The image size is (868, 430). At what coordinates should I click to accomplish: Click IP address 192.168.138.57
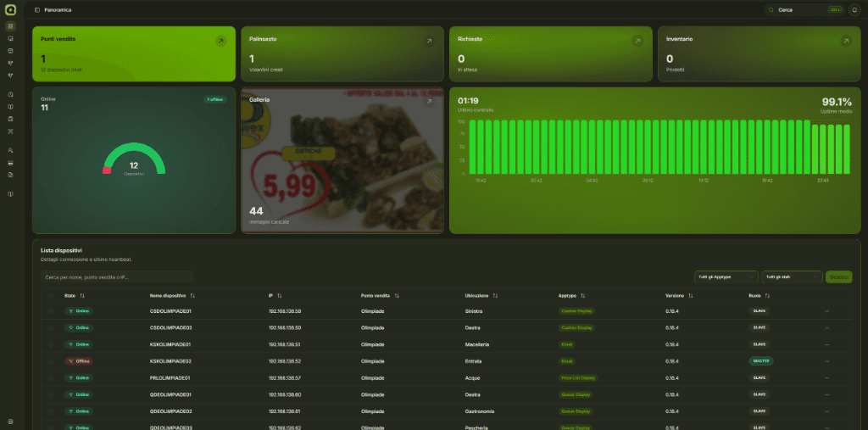[x=285, y=378]
